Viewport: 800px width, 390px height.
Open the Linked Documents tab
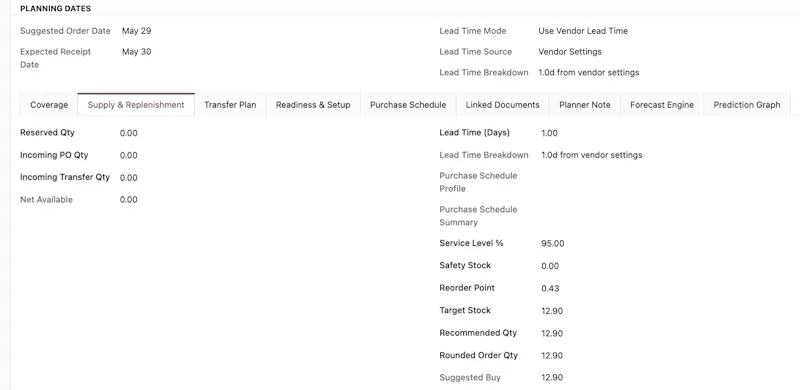pos(503,105)
